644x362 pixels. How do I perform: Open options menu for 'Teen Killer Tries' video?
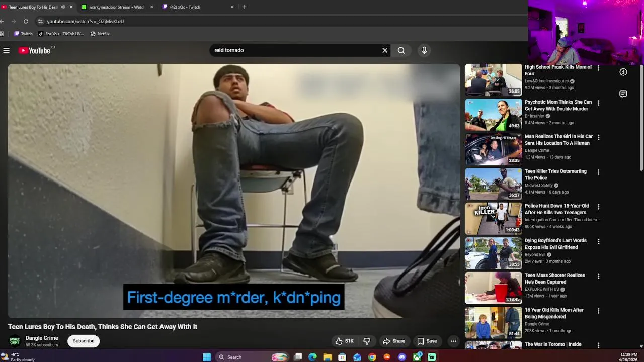pyautogui.click(x=598, y=172)
